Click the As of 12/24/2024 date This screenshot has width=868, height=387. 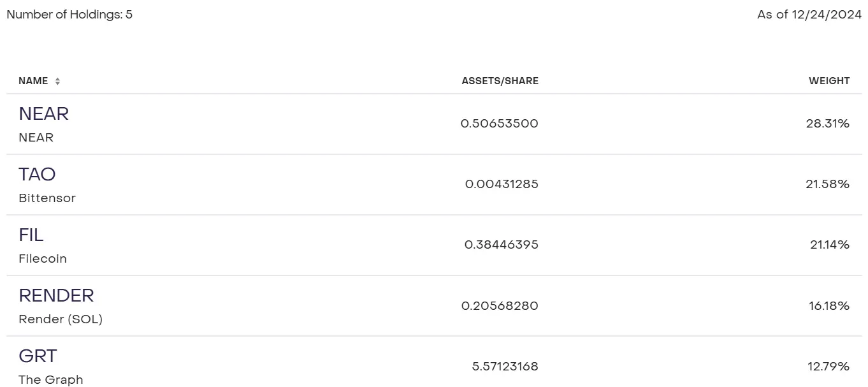tap(809, 14)
